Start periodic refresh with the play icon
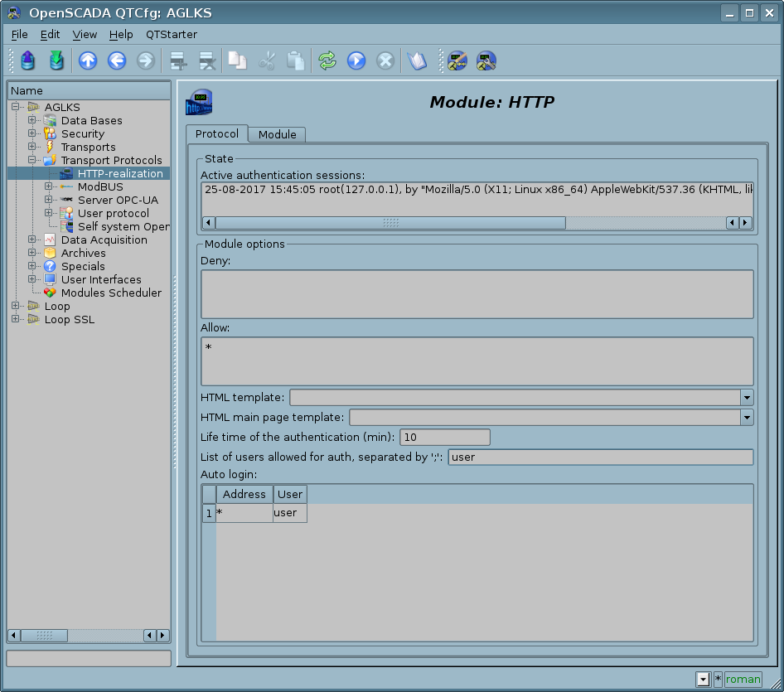Viewport: 784px width, 692px height. click(x=356, y=60)
